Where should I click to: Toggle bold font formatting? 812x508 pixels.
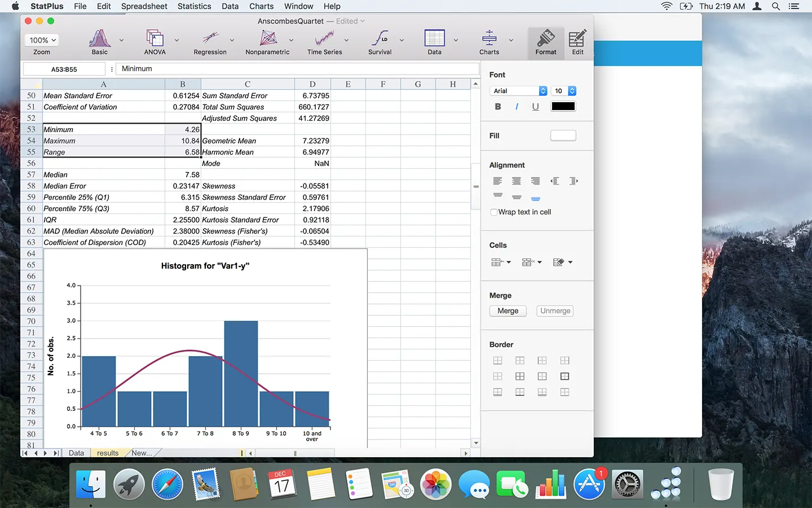point(498,107)
